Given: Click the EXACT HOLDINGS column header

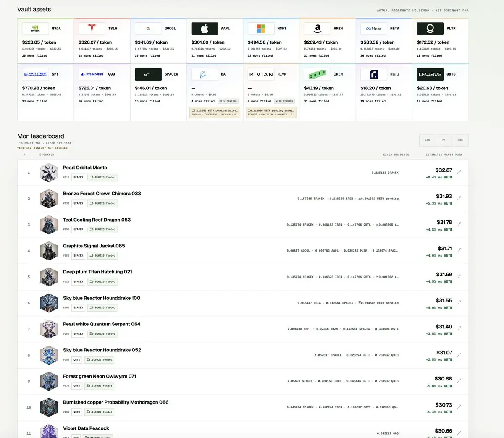Looking at the screenshot, I should click(396, 155).
